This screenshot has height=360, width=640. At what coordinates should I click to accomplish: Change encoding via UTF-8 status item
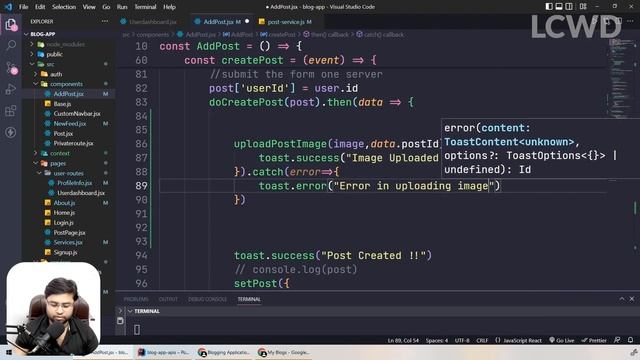tap(462, 340)
